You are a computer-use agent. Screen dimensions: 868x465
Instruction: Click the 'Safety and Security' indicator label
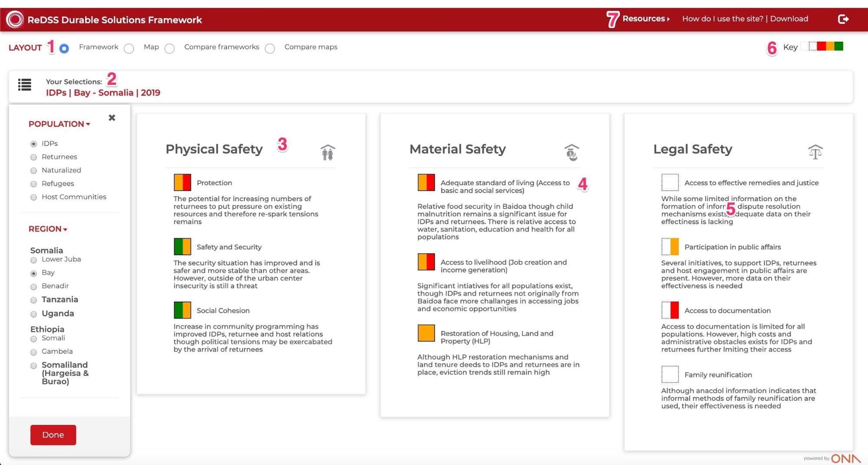(229, 247)
